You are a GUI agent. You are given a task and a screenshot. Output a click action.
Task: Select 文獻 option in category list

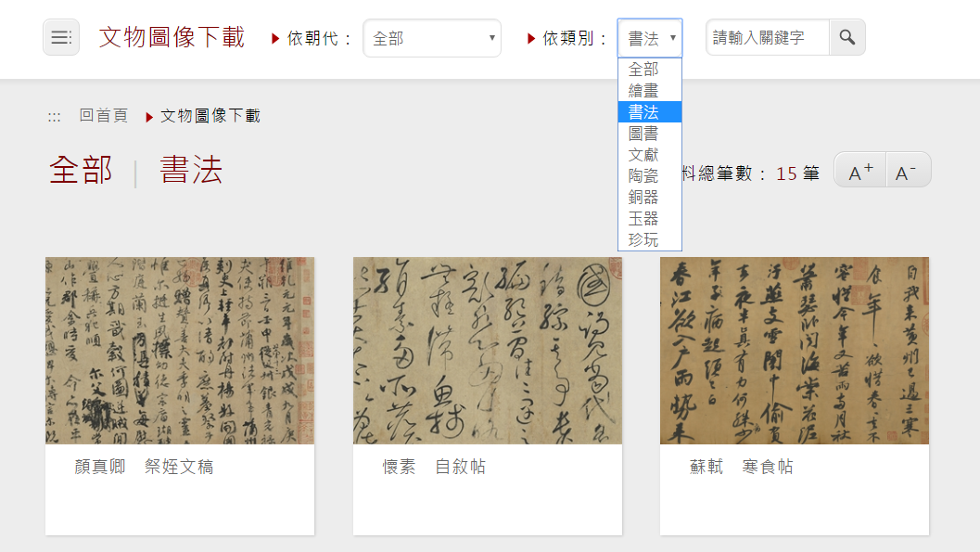coord(649,154)
